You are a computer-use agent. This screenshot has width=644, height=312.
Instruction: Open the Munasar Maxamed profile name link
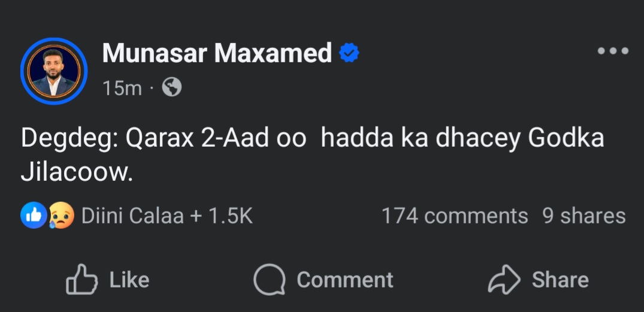click(217, 54)
